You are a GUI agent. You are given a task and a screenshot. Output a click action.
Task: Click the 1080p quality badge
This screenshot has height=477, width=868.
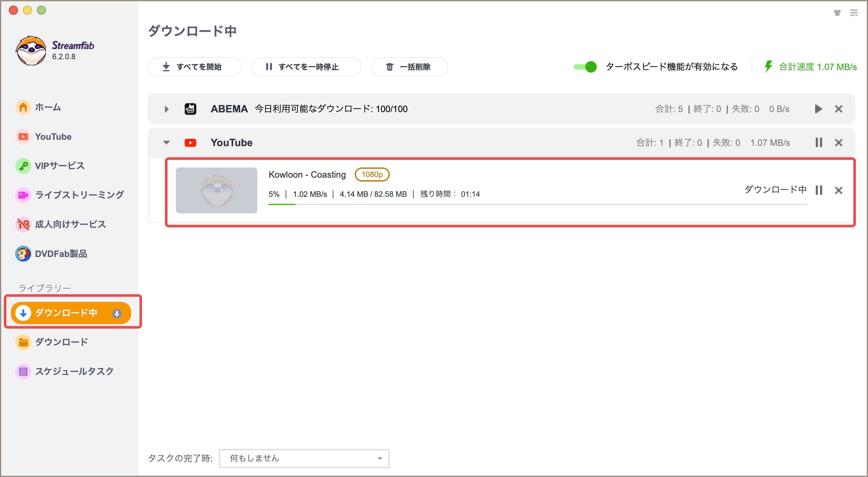click(372, 174)
